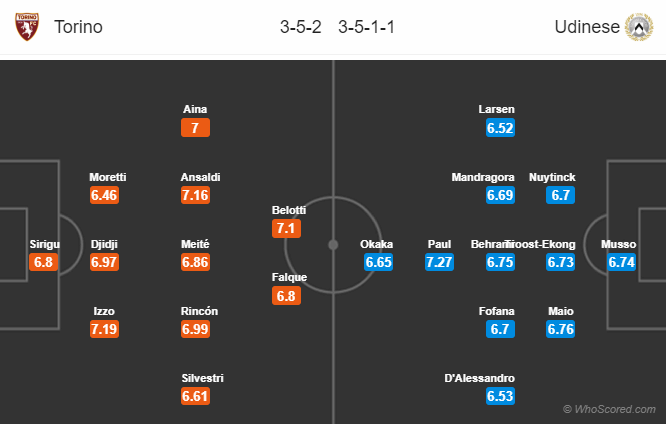The height and width of the screenshot is (424, 666).
Task: Select Musso's 6.74 rating badge
Action: click(621, 262)
